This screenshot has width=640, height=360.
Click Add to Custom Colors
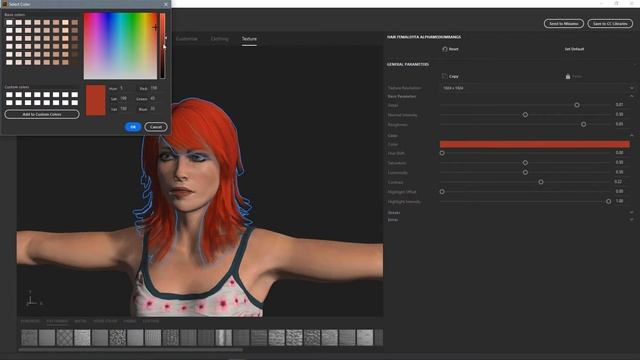pyautogui.click(x=42, y=114)
